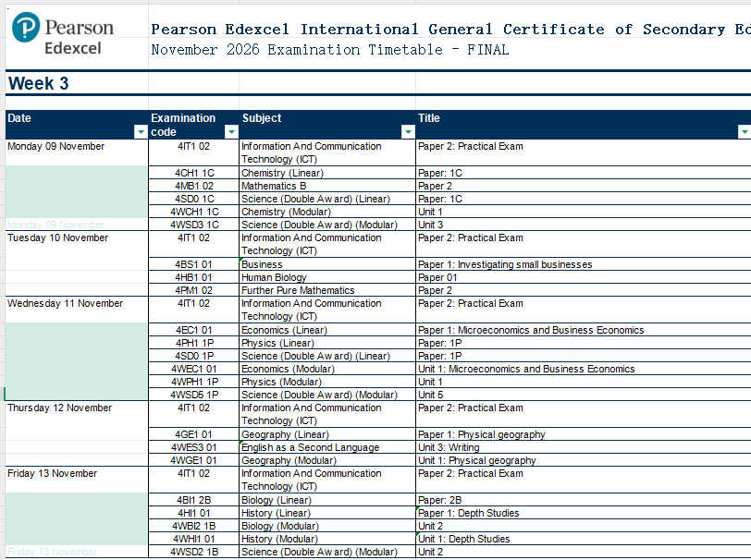The image size is (751, 560).
Task: Select exam code 4SD0 1P
Action: [x=194, y=356]
